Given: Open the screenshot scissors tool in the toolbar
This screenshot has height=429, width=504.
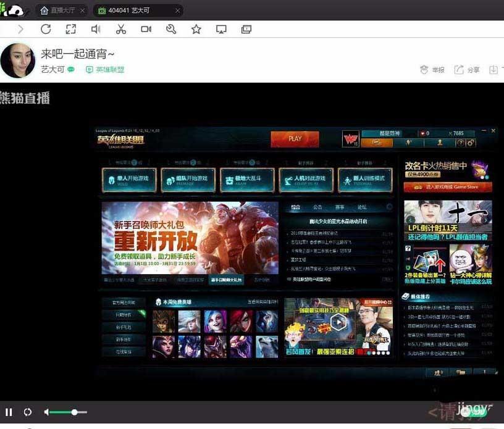Looking at the screenshot, I should [x=121, y=28].
